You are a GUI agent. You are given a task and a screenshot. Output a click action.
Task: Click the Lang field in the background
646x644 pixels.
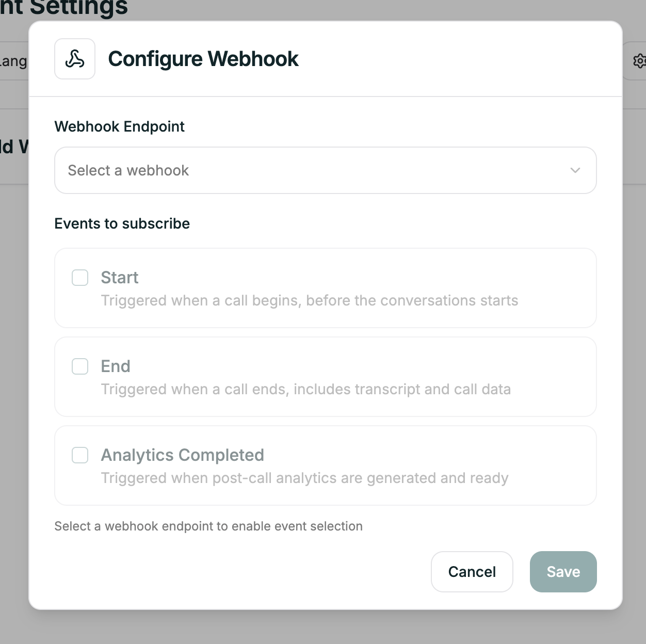click(14, 60)
